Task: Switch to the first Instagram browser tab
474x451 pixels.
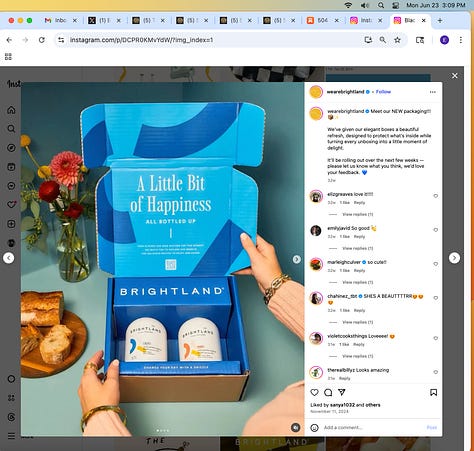Action: (x=366, y=20)
